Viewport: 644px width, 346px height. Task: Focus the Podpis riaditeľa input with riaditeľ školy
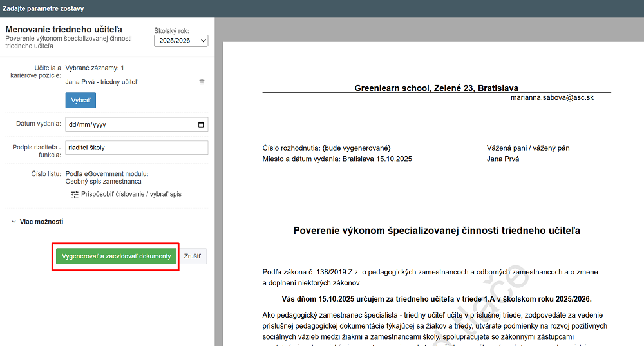pos(137,148)
